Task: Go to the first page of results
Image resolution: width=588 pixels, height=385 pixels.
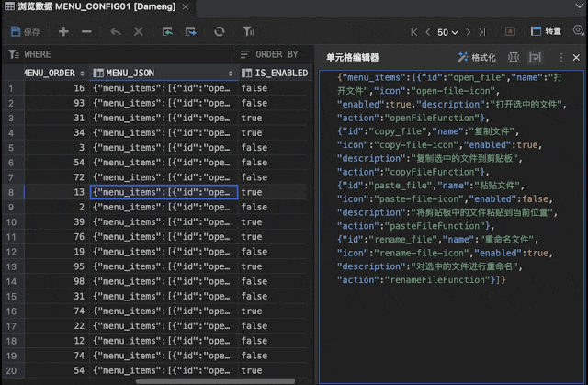Action: (x=414, y=32)
